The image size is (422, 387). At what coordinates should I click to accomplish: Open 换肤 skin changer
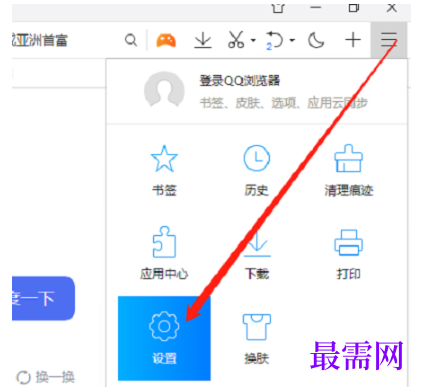click(256, 338)
